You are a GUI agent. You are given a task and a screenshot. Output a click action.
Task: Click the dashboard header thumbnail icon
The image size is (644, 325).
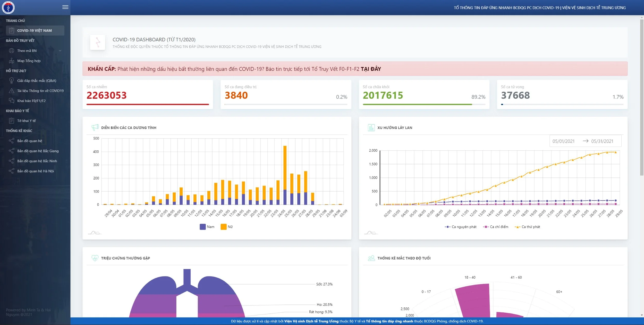pos(97,42)
